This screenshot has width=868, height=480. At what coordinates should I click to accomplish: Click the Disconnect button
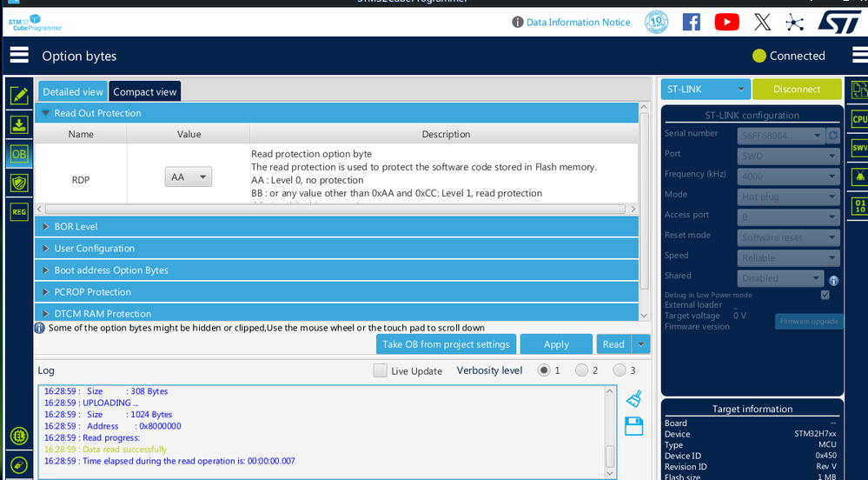click(x=797, y=90)
